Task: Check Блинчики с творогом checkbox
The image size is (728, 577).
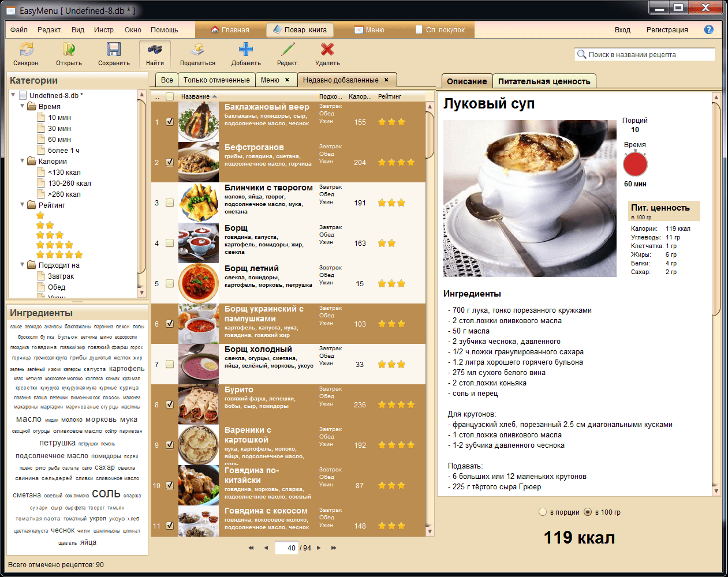Action: point(170,203)
